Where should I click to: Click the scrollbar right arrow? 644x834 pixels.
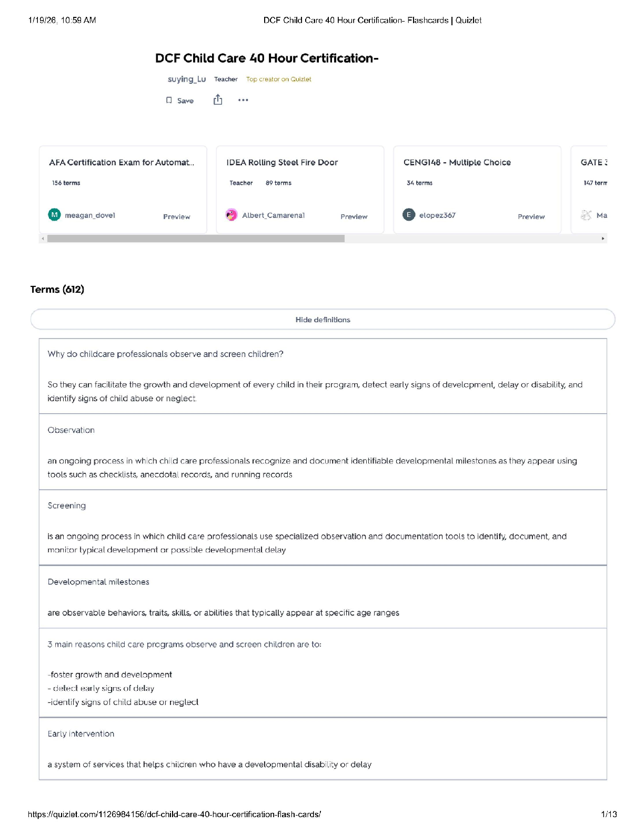coord(603,239)
